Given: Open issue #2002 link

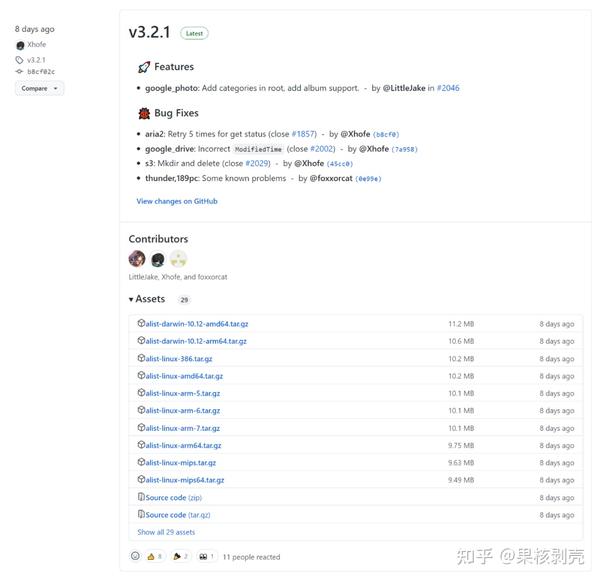Looking at the screenshot, I should (x=323, y=149).
